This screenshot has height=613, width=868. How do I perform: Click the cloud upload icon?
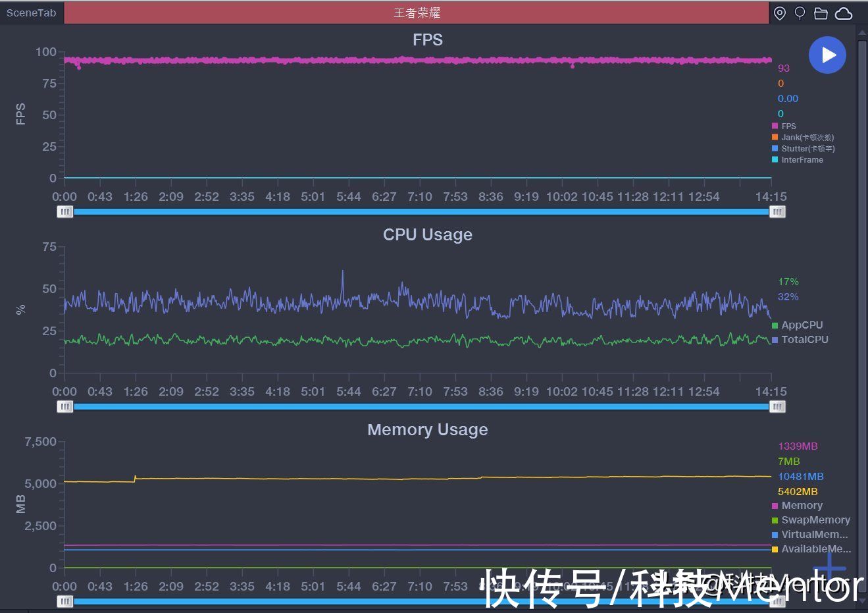[844, 13]
